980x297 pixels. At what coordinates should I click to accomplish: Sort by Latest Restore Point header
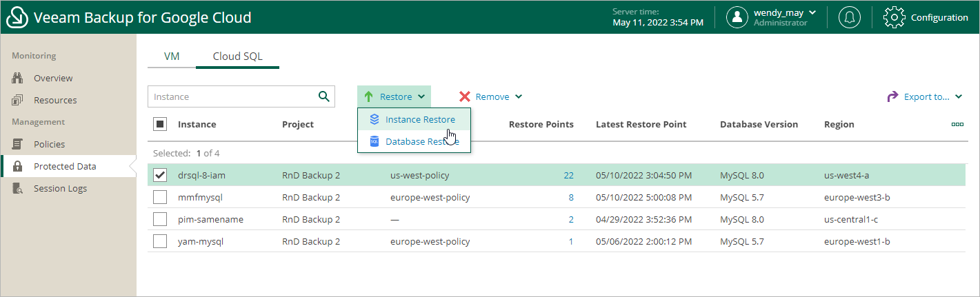(x=641, y=125)
